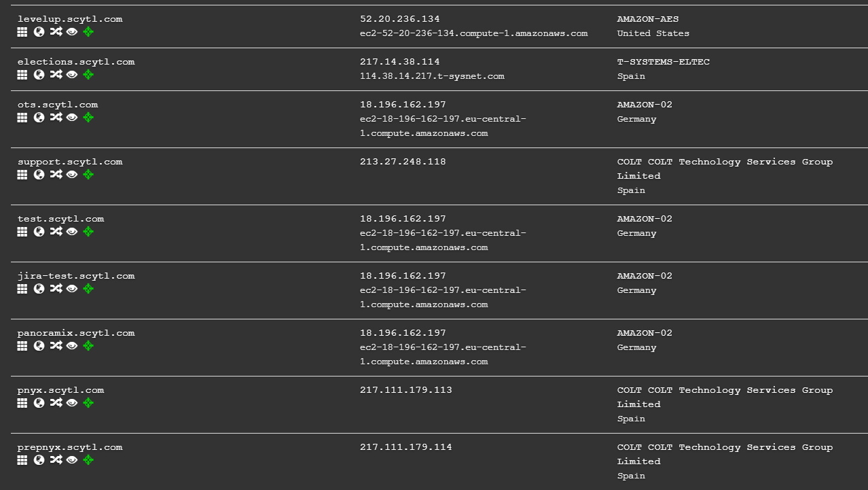Click the green crosshair icon under support.scytl.com

(88, 175)
